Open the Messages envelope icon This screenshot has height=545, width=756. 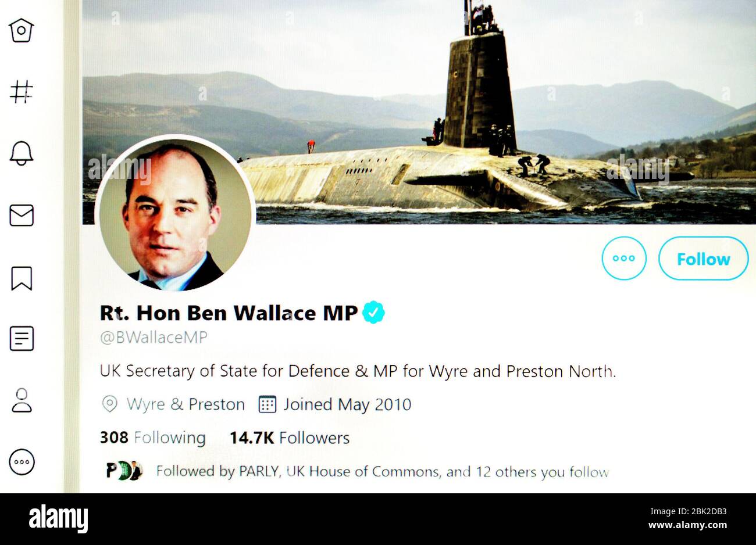tap(22, 216)
